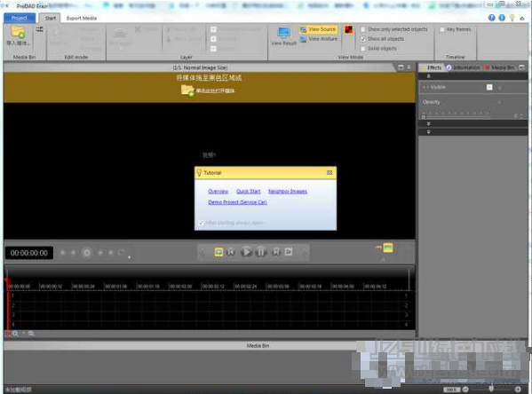Open the Overview tutorial link
Screen dimensions: 532x394
pos(218,192)
